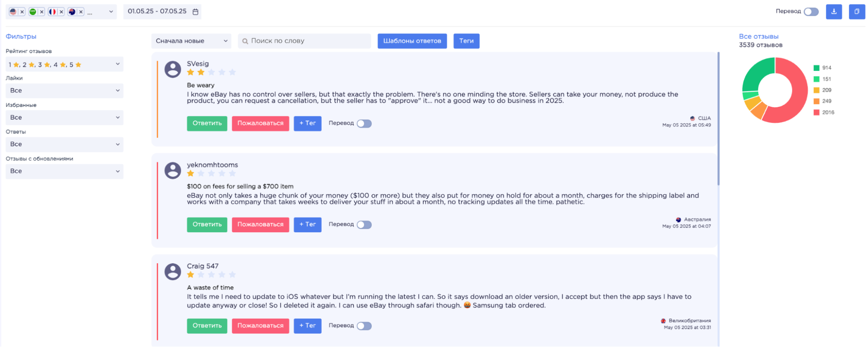The height and width of the screenshot is (347, 868).
Task: Click yeknomhtooms's user avatar
Action: pos(173,170)
